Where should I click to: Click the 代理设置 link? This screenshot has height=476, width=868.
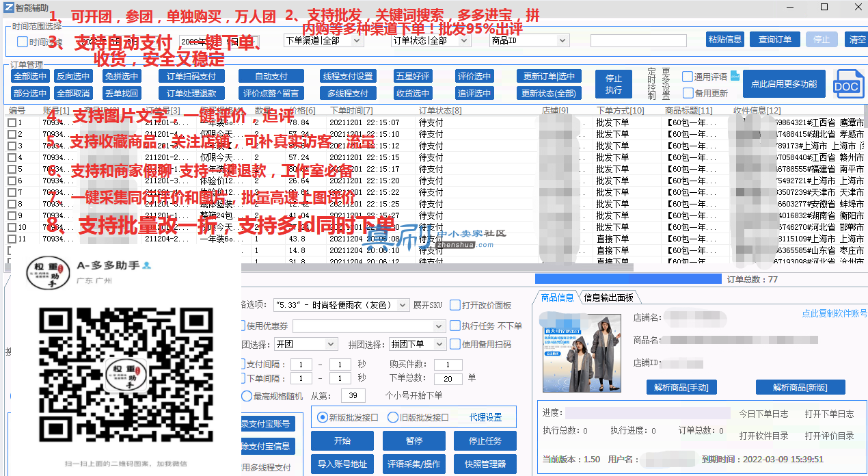(x=486, y=417)
